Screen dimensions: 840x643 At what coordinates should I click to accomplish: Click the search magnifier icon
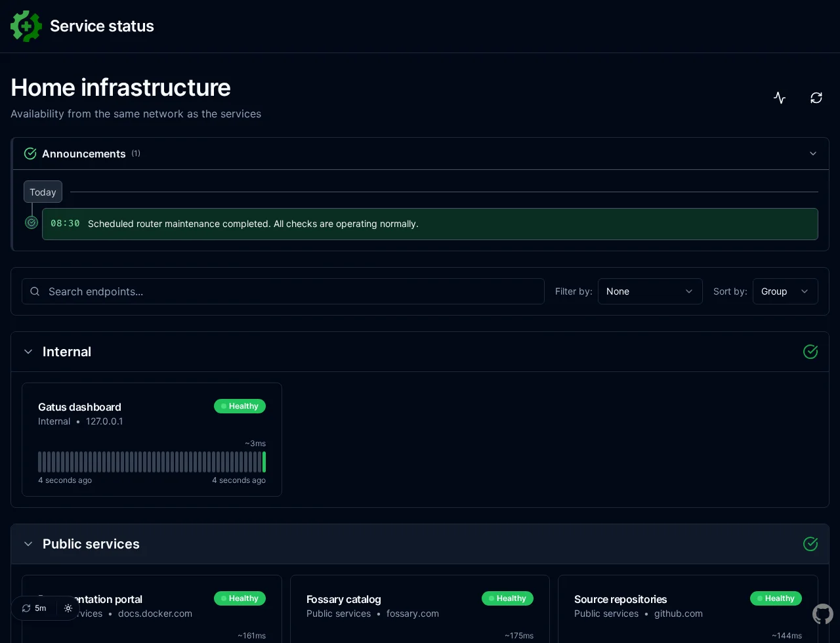point(35,291)
